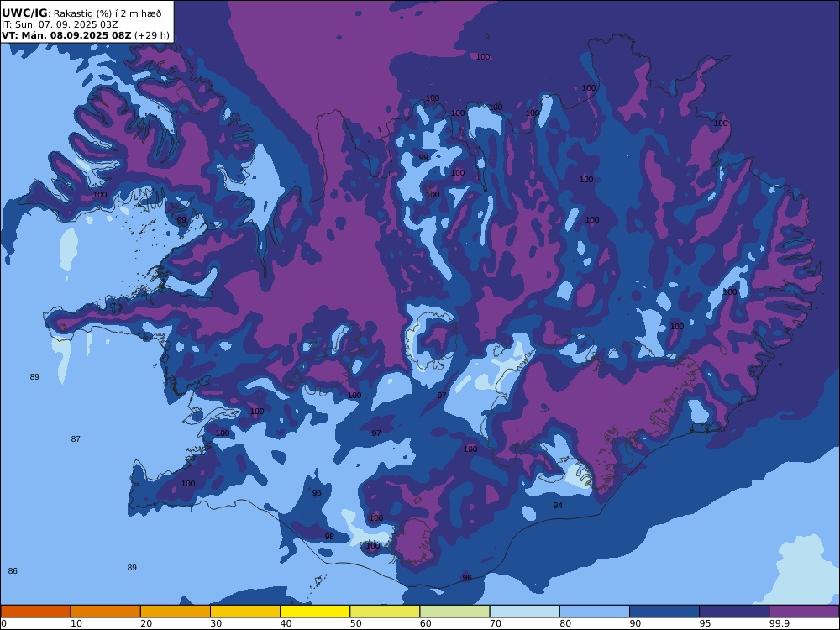
Task: Choose the medium blue 90–95 legend swatch
Action: [x=664, y=612]
